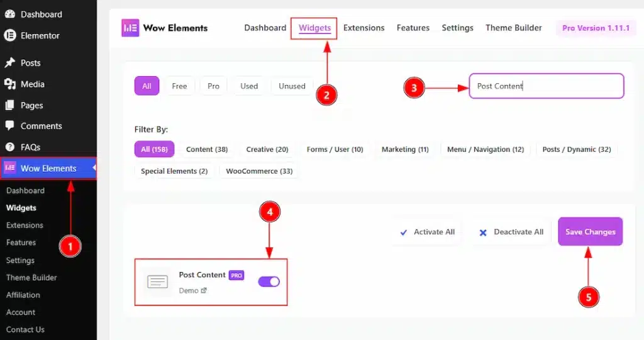644x340 pixels.
Task: Toggle off the Post Content widget switch
Action: pos(269,281)
